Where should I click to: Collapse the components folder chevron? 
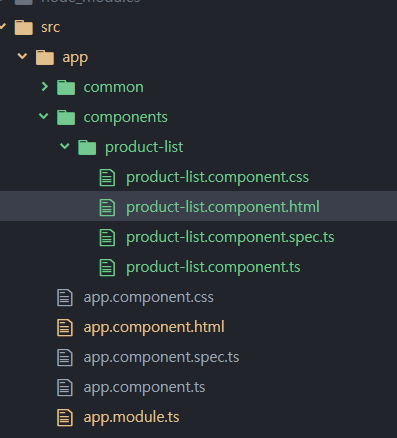click(x=44, y=116)
